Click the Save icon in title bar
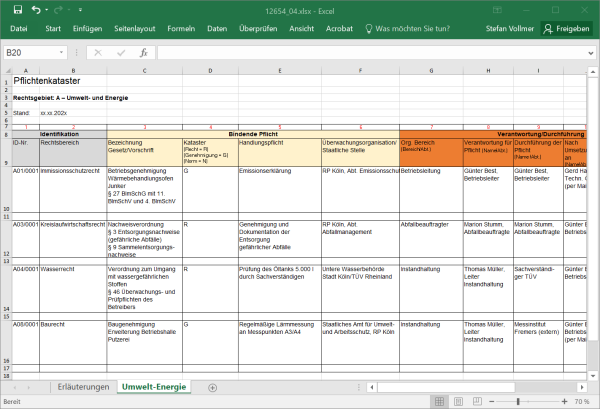Image resolution: width=600 pixels, height=409 pixels. pyautogui.click(x=16, y=9)
